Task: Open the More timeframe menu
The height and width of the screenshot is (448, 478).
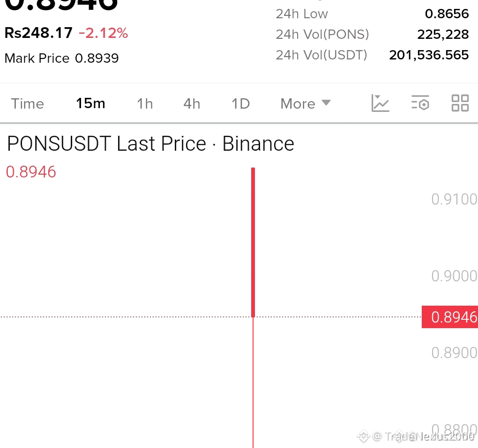Action: click(306, 103)
